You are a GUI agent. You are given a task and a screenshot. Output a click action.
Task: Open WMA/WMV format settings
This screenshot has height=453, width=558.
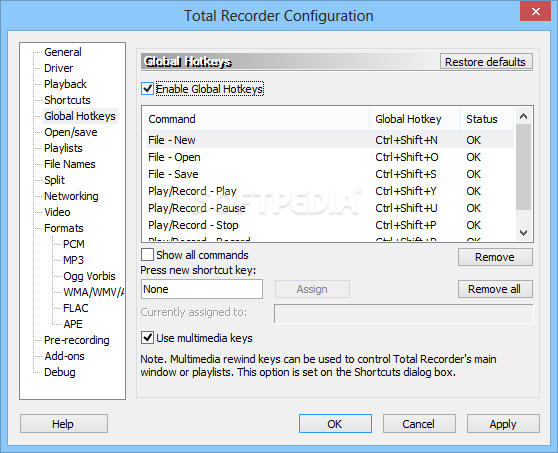[94, 293]
